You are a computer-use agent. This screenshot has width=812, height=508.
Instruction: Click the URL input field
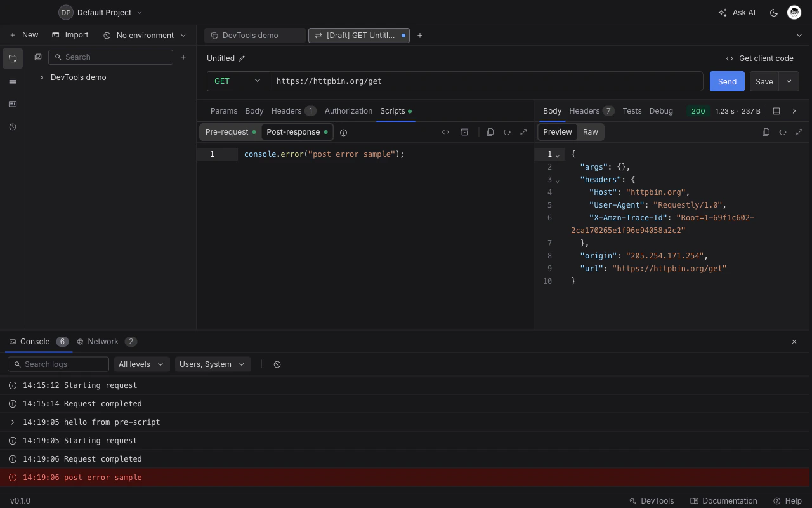click(487, 81)
